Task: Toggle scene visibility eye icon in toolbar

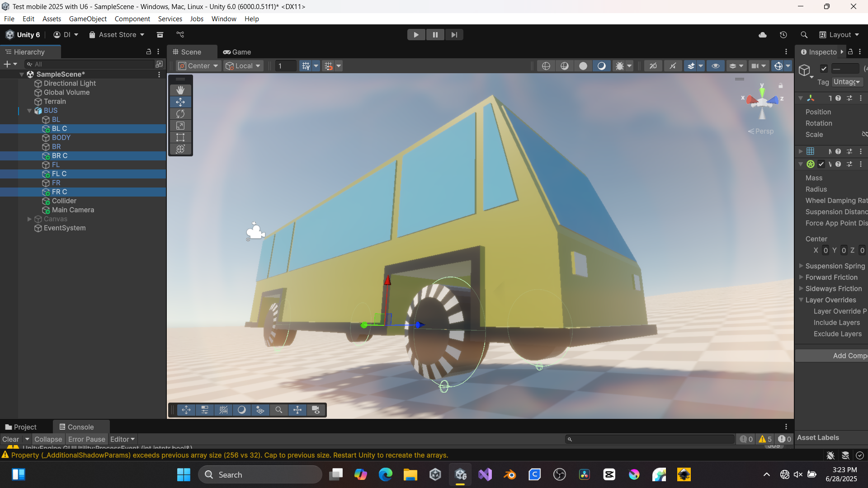Action: point(716,66)
